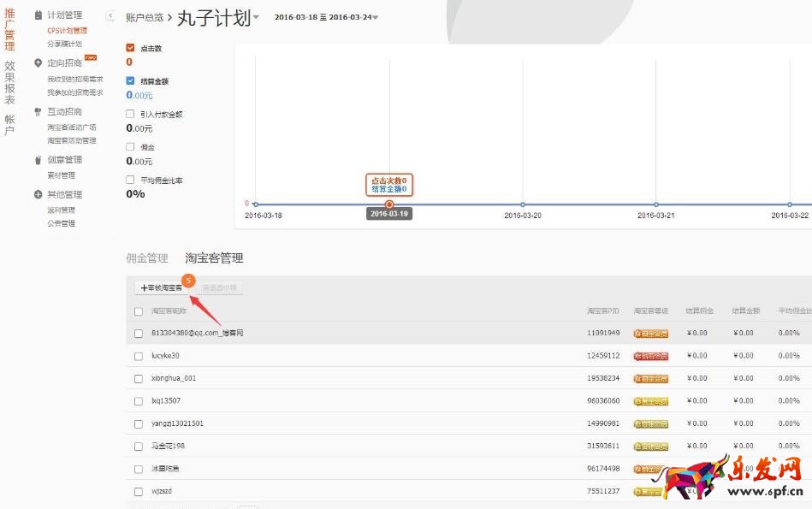Switch to the 佣金管理 tab

[x=147, y=257]
